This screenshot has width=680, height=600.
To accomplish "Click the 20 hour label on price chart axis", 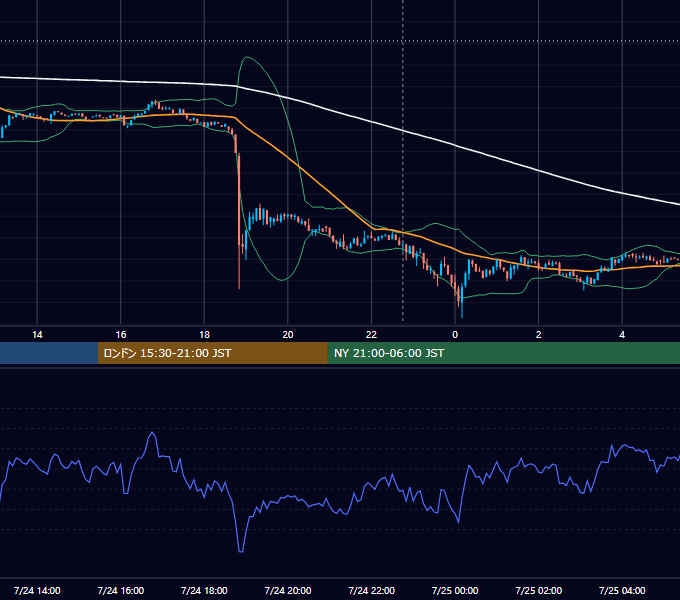I will click(x=288, y=335).
